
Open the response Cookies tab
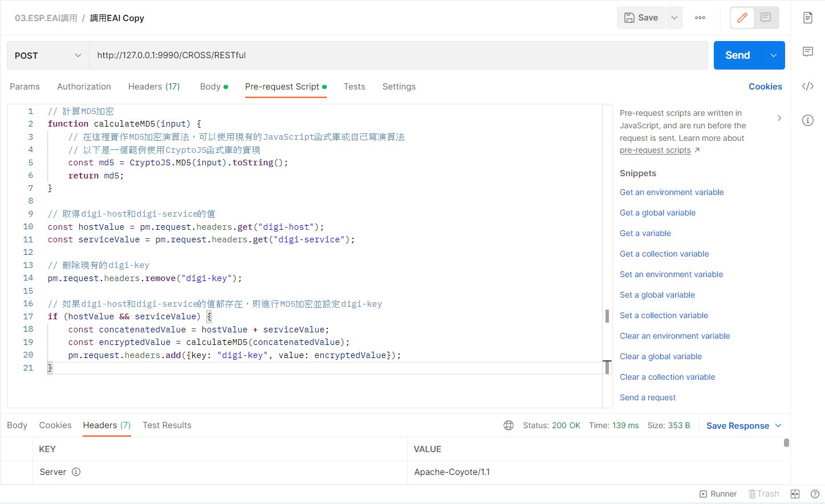[55, 425]
